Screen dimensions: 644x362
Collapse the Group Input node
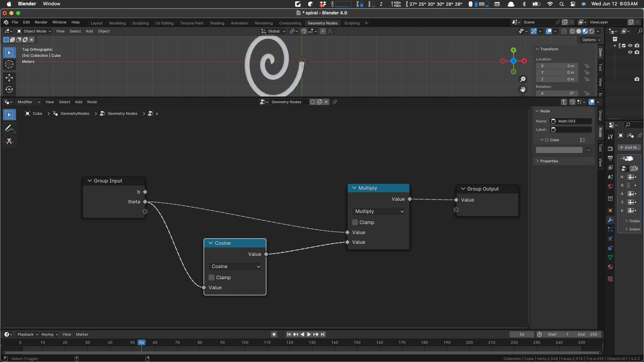click(90, 181)
